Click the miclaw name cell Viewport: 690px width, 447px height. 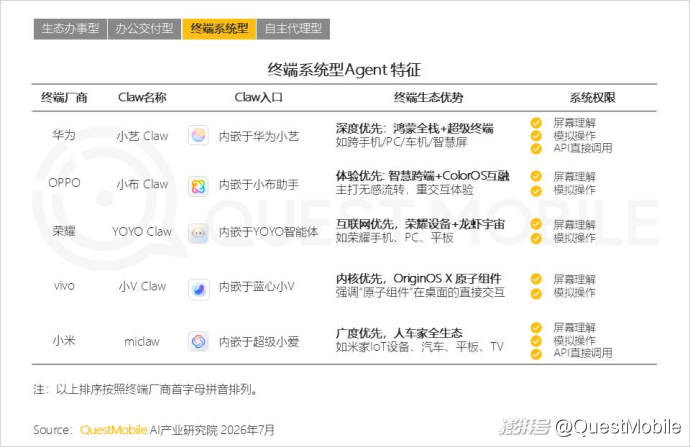point(142,342)
